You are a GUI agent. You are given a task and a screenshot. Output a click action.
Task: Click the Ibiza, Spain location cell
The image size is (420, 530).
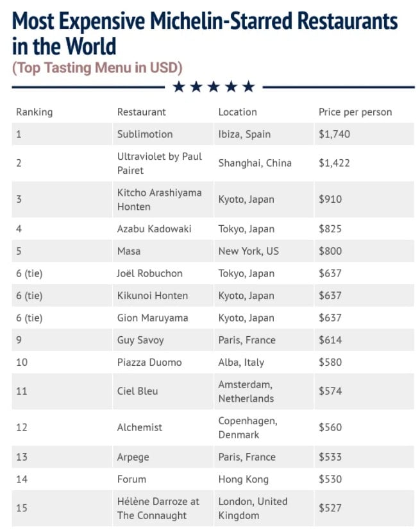244,134
